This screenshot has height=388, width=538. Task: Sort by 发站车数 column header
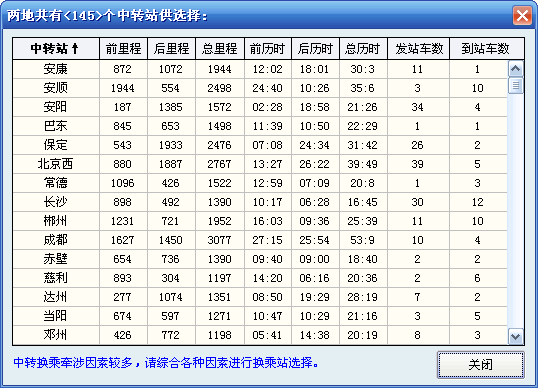coord(419,49)
